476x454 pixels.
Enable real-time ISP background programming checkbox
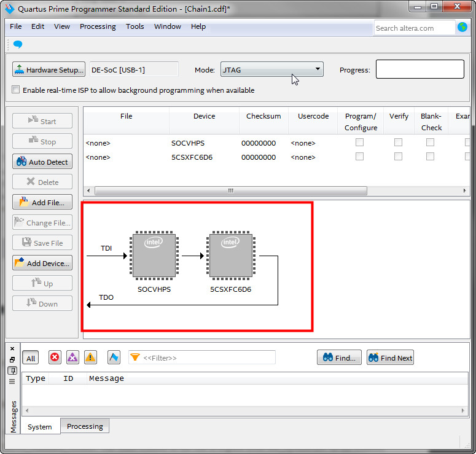click(x=15, y=90)
